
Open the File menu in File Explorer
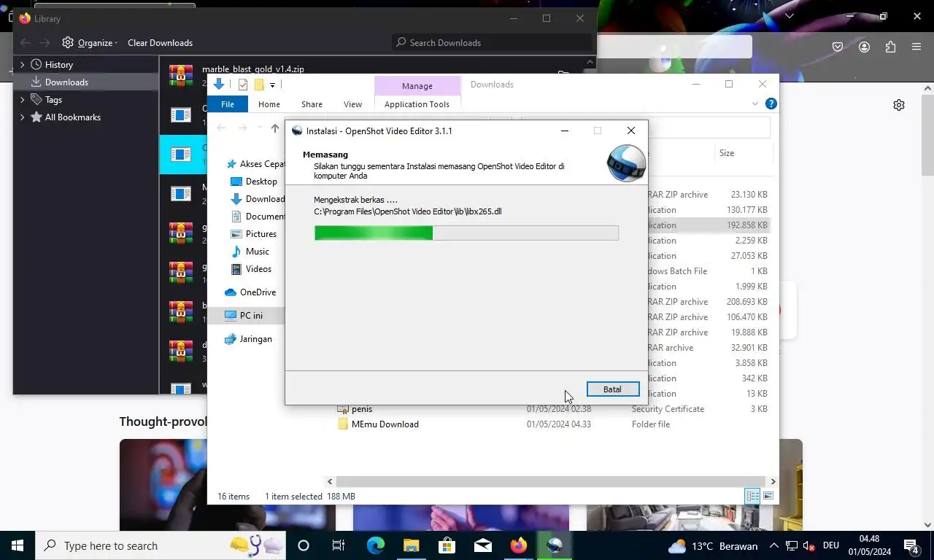pyautogui.click(x=228, y=104)
